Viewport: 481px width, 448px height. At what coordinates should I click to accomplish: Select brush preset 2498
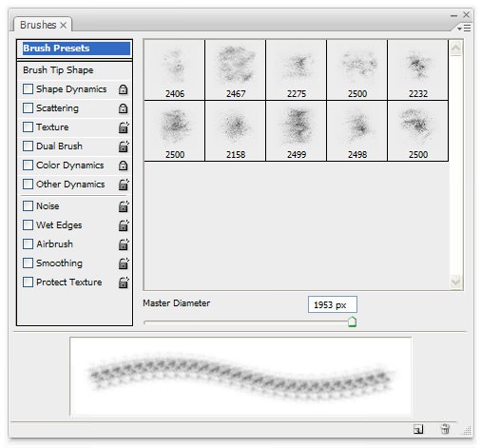click(357, 130)
